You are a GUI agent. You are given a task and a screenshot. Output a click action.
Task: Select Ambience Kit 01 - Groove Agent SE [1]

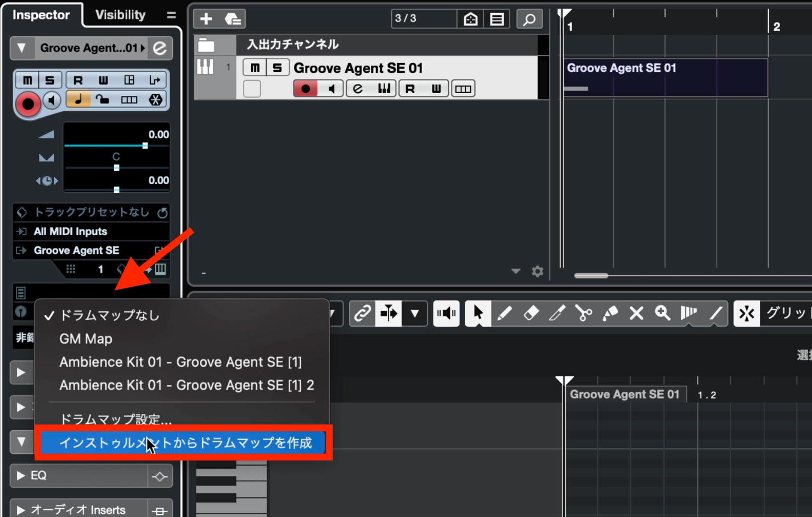(182, 362)
